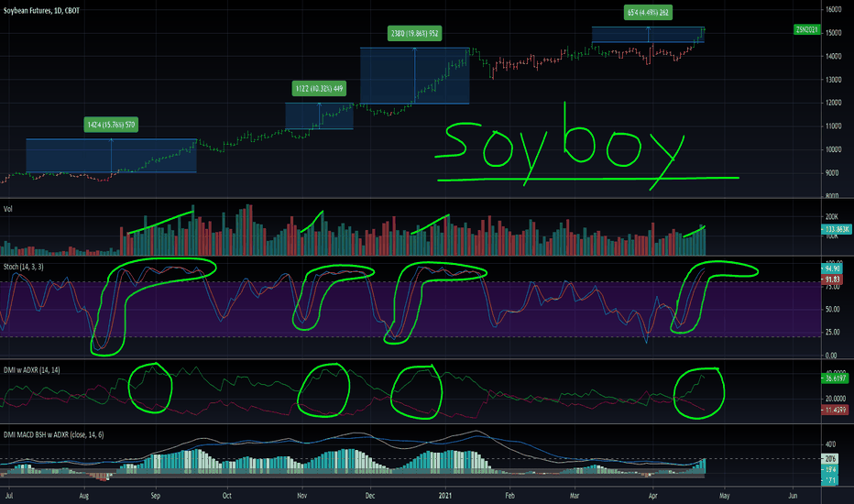Select the Apr time axis label

pos(653,496)
